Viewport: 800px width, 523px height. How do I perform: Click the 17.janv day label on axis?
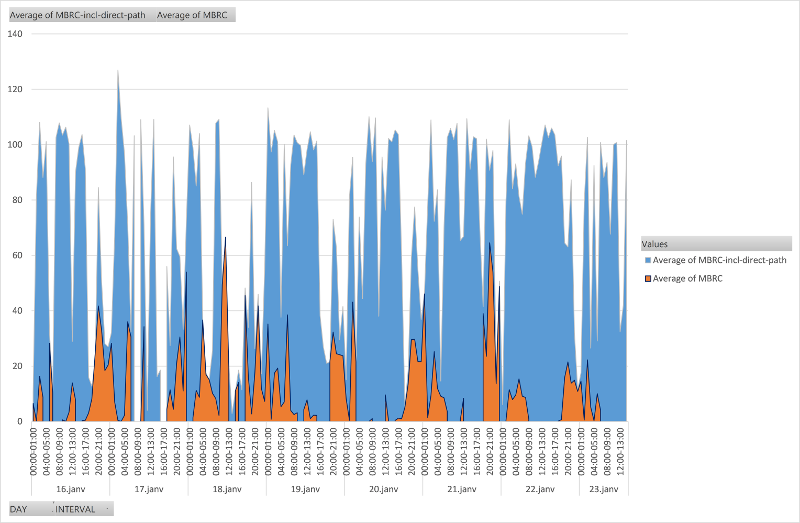[148, 489]
